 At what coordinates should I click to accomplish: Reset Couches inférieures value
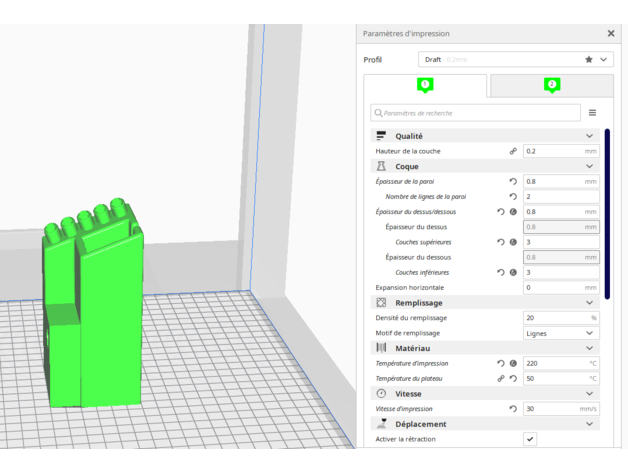point(501,272)
